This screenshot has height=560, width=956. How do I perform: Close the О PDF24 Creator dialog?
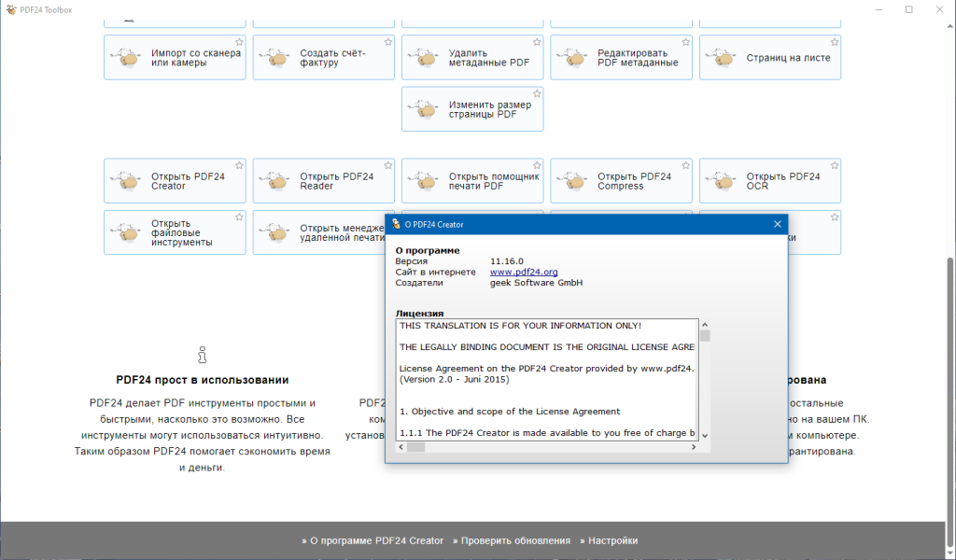[778, 224]
